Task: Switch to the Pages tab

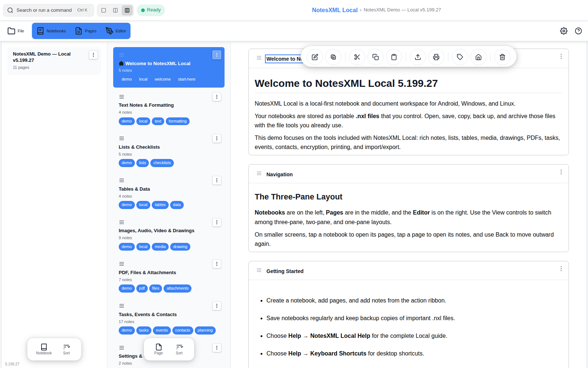Action: 86,31
